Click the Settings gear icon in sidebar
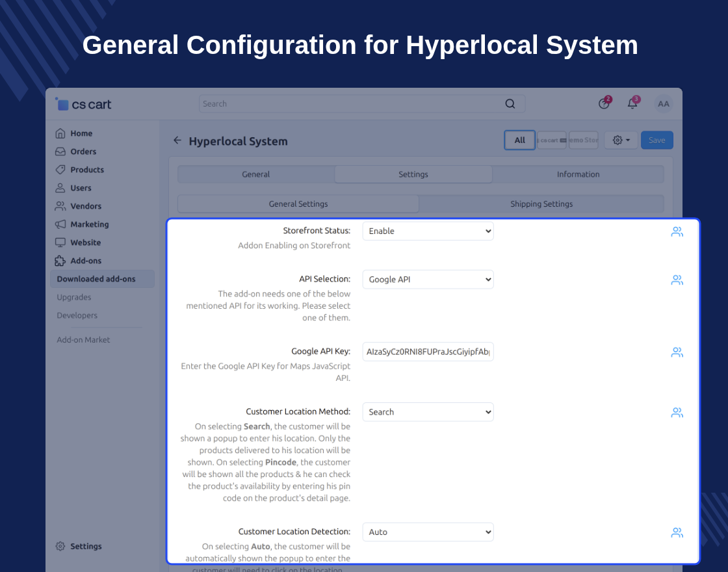 (60, 546)
